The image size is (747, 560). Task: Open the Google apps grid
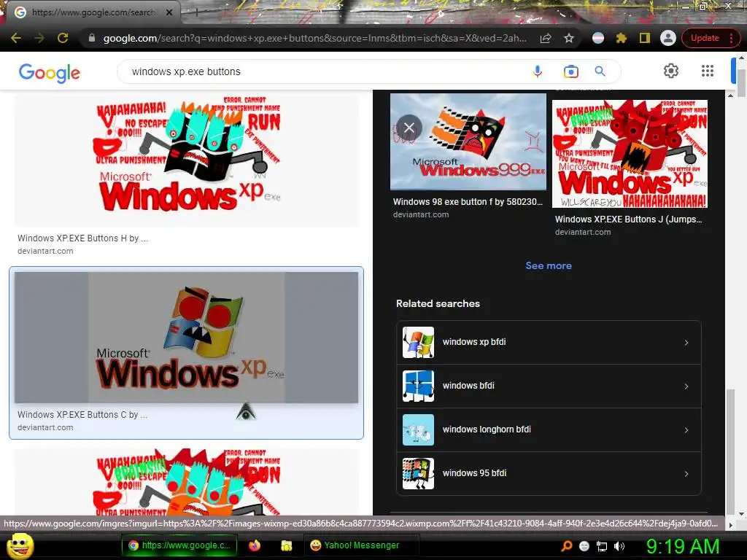point(708,71)
